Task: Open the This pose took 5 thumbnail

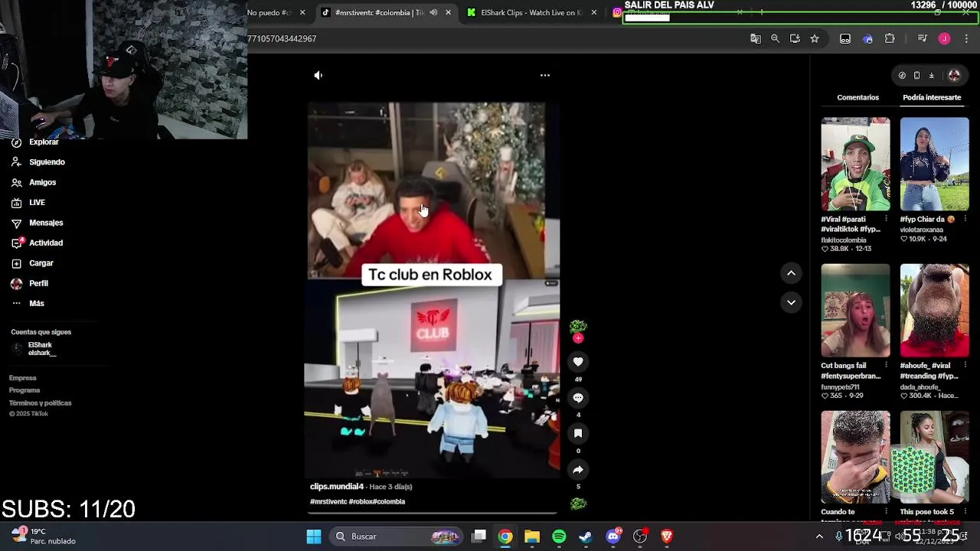Action: click(x=934, y=457)
